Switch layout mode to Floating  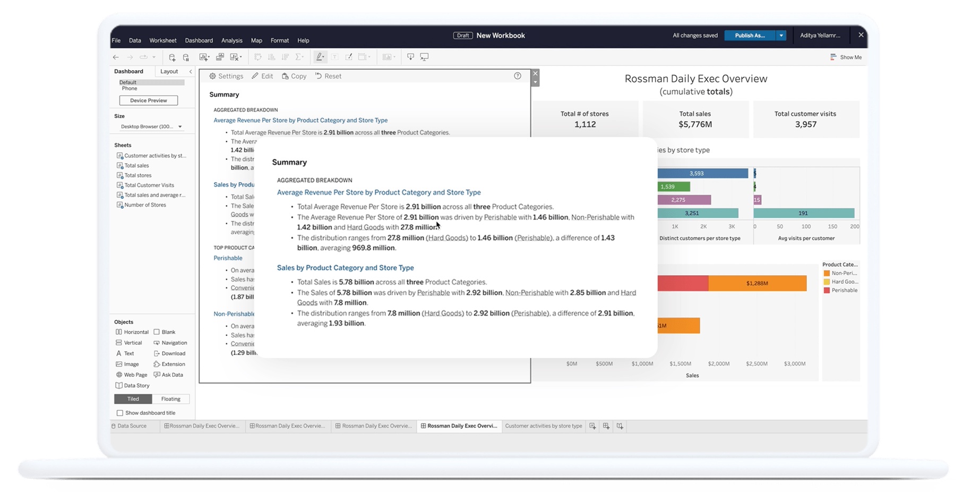[170, 399]
